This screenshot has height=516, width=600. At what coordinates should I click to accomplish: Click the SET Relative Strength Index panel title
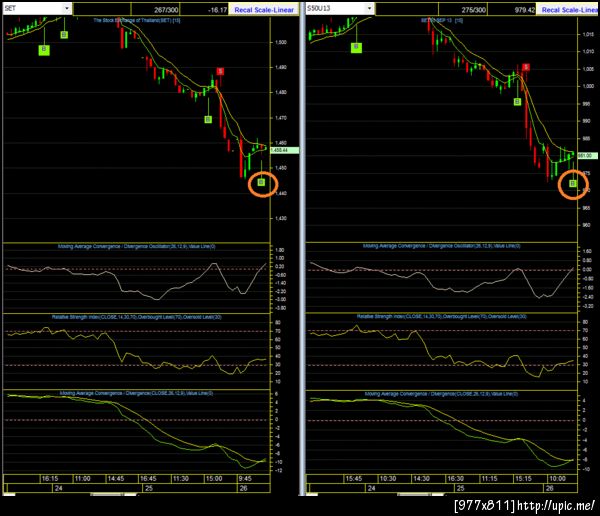point(137,317)
